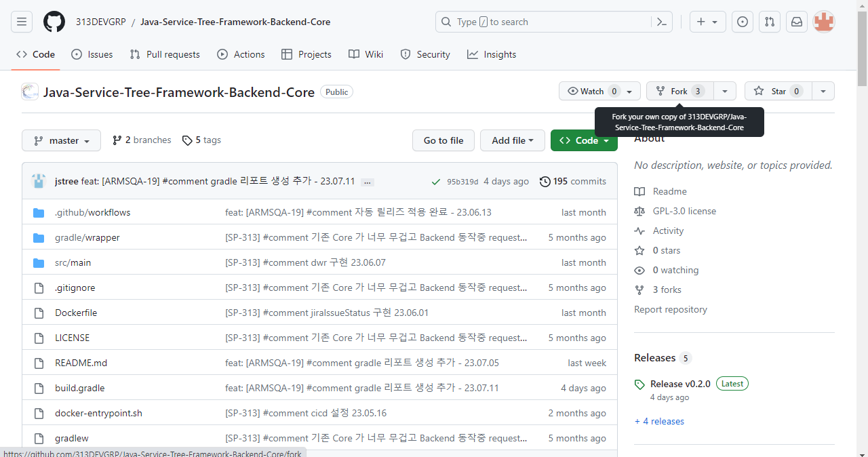Click the repository avatar next to the title
Image resolution: width=868 pixels, height=457 pixels.
coord(30,92)
